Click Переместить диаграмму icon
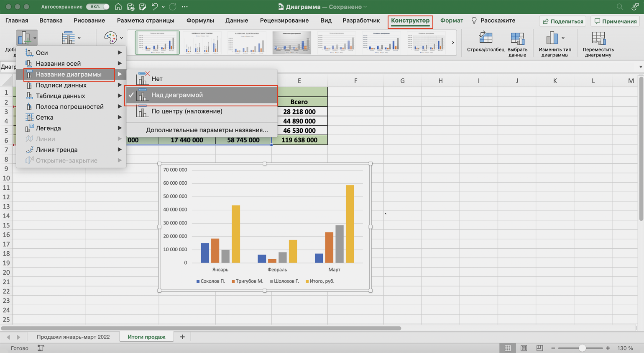This screenshot has width=644, height=353. pyautogui.click(x=598, y=38)
